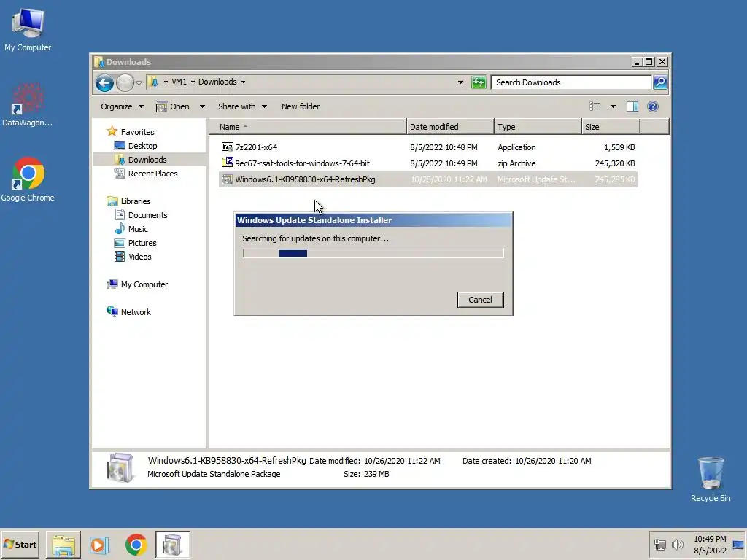The image size is (747, 560).
Task: Expand the Open button dropdown arrow
Action: click(202, 106)
